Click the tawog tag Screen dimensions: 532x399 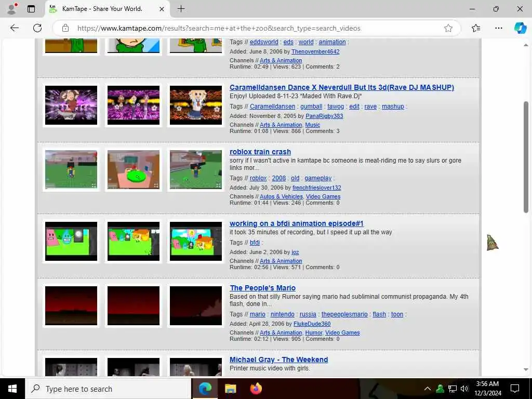click(x=336, y=107)
